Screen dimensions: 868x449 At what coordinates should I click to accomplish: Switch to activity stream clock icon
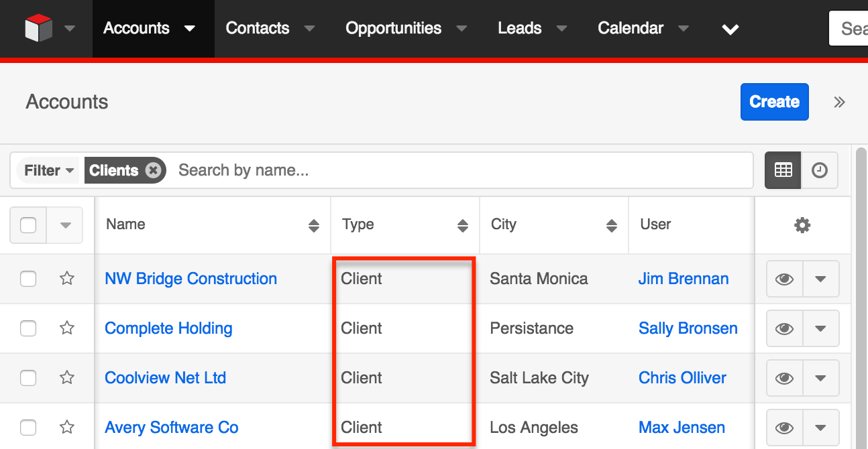(820, 170)
